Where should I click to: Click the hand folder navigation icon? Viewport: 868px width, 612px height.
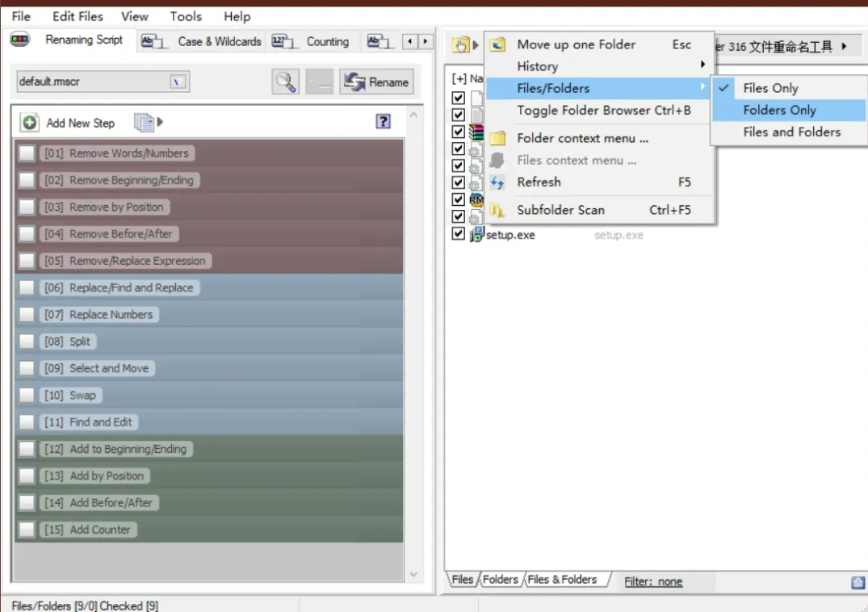point(460,45)
